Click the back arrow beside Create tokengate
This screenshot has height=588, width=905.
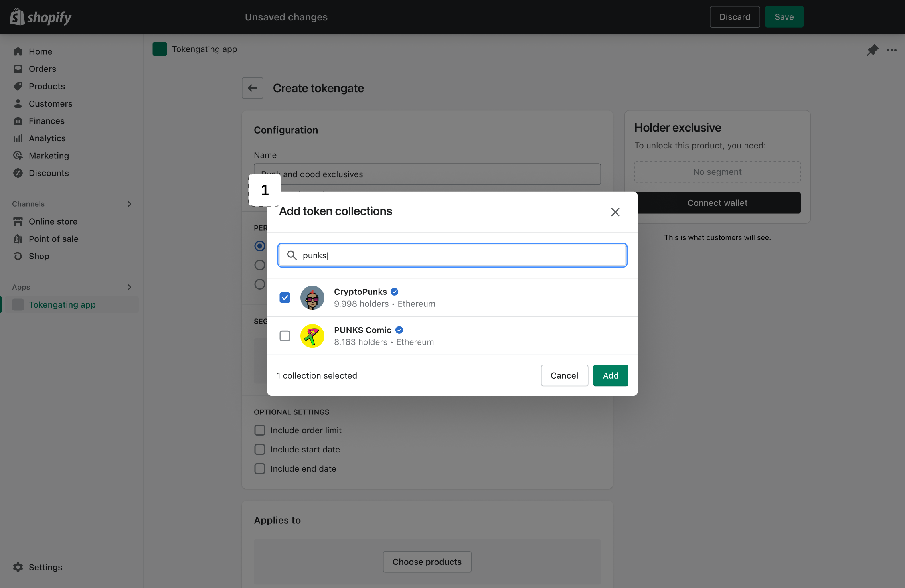[252, 88]
